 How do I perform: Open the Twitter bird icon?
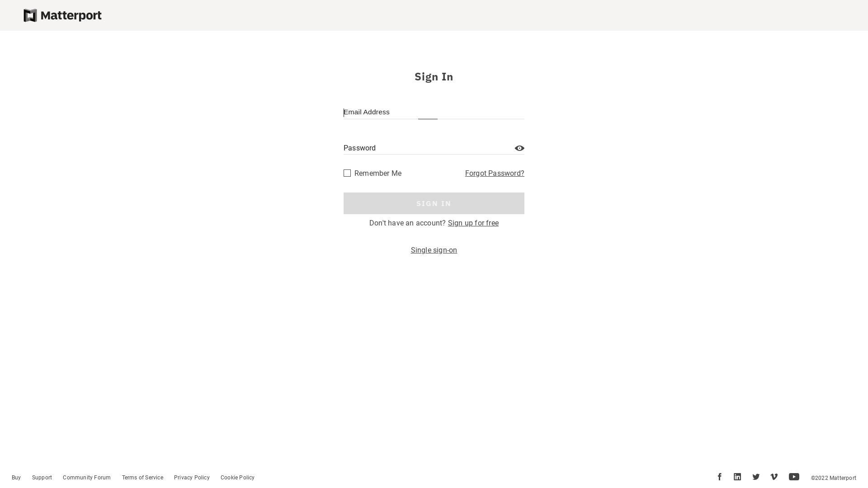click(756, 477)
